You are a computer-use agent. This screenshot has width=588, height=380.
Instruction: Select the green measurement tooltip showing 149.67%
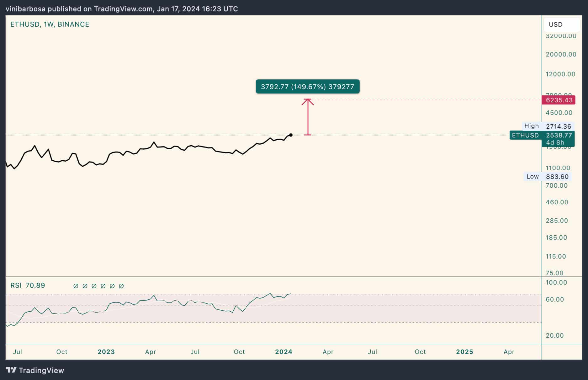(x=307, y=87)
